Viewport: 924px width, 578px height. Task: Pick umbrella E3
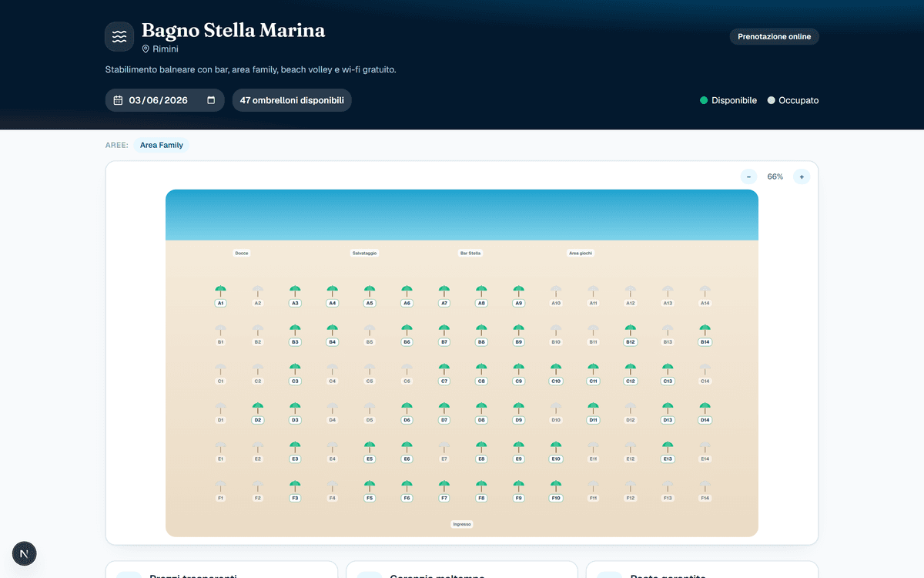pos(295,452)
